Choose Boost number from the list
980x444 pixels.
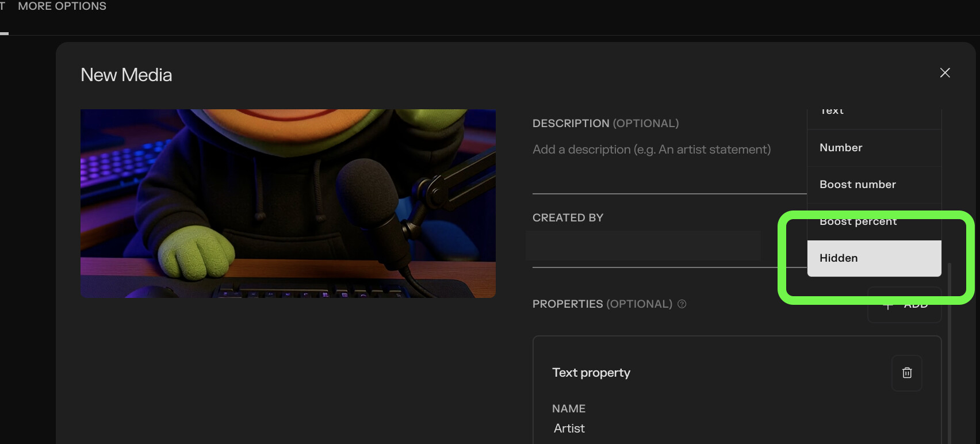point(874,185)
